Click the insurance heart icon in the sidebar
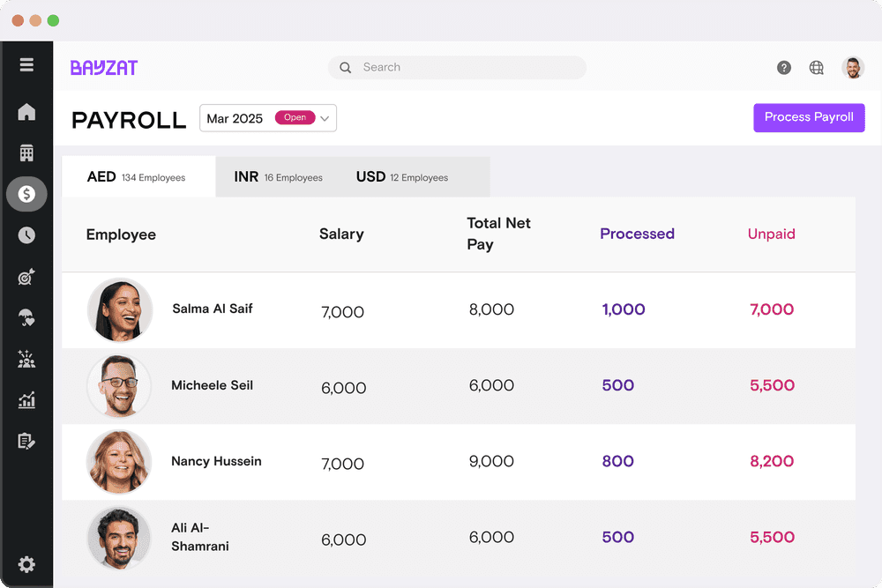 (x=26, y=317)
